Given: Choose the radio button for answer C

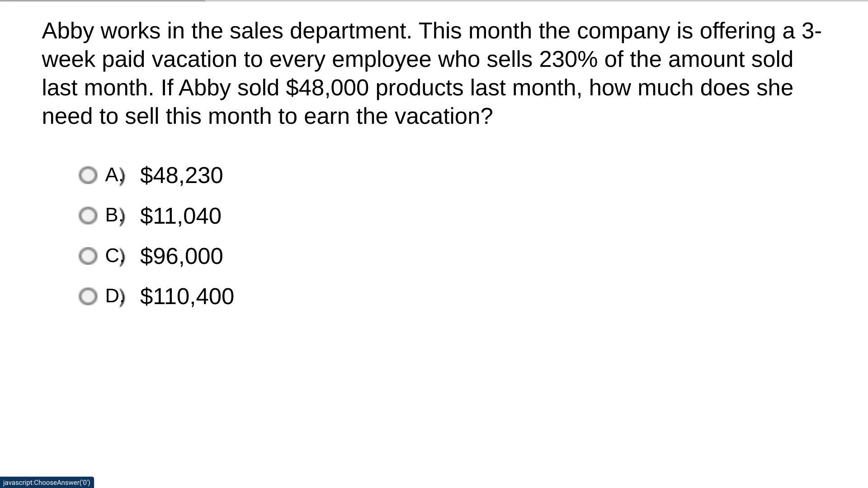Looking at the screenshot, I should click(88, 256).
